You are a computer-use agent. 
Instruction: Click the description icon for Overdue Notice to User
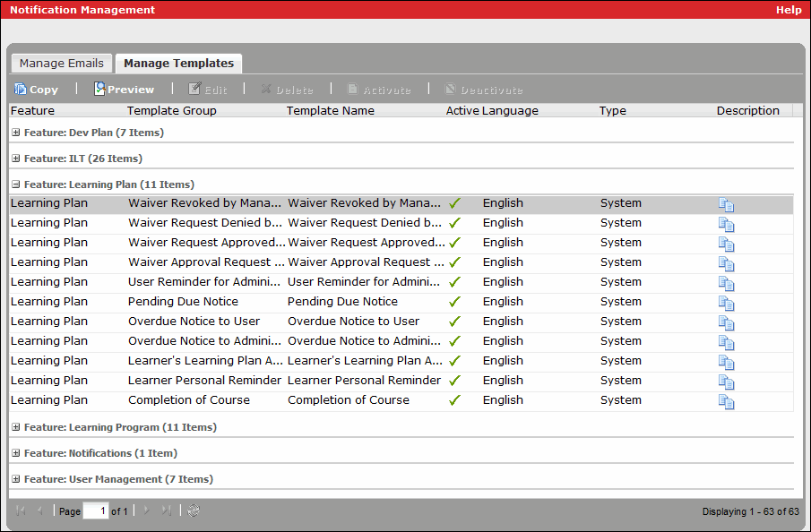(726, 323)
